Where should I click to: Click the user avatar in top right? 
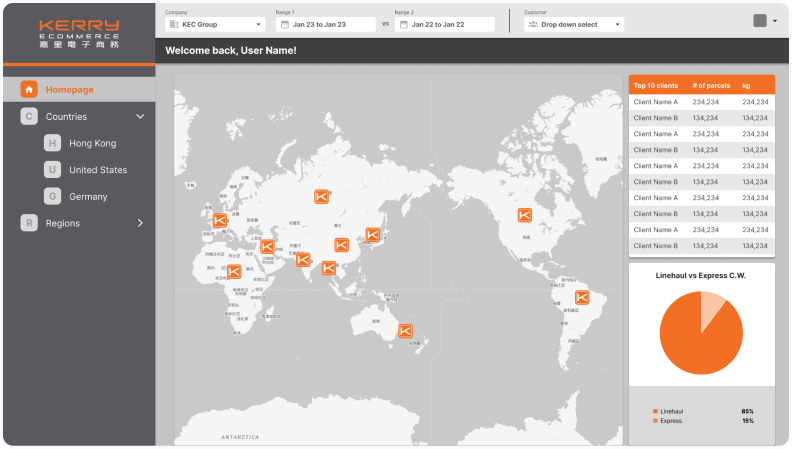(x=760, y=21)
